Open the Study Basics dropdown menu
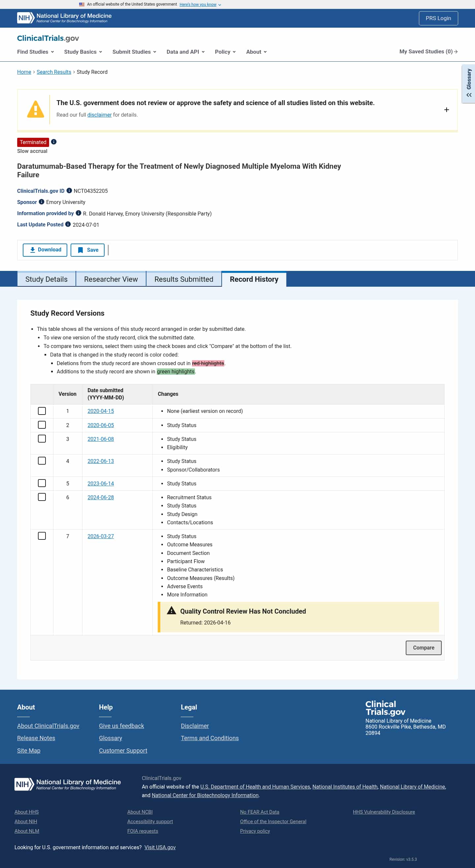 tap(83, 51)
